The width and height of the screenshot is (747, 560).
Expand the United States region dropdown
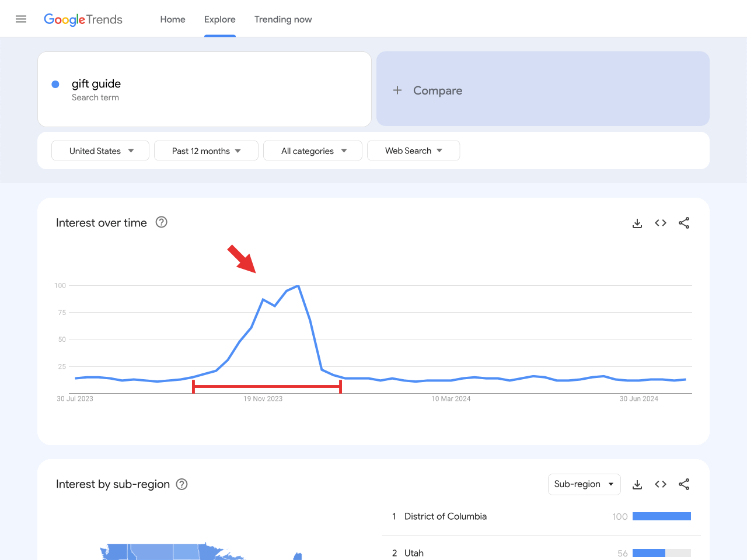tap(100, 150)
